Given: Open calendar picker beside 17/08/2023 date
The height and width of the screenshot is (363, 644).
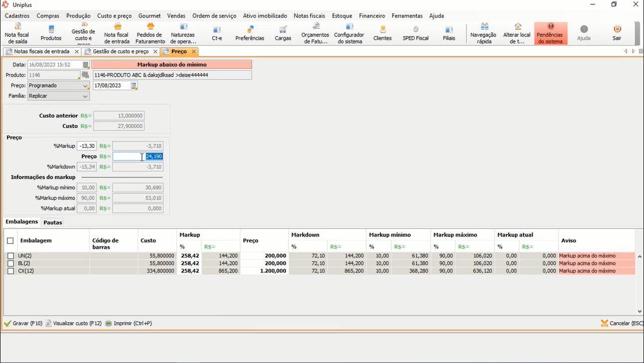Looking at the screenshot, I should 134,86.
